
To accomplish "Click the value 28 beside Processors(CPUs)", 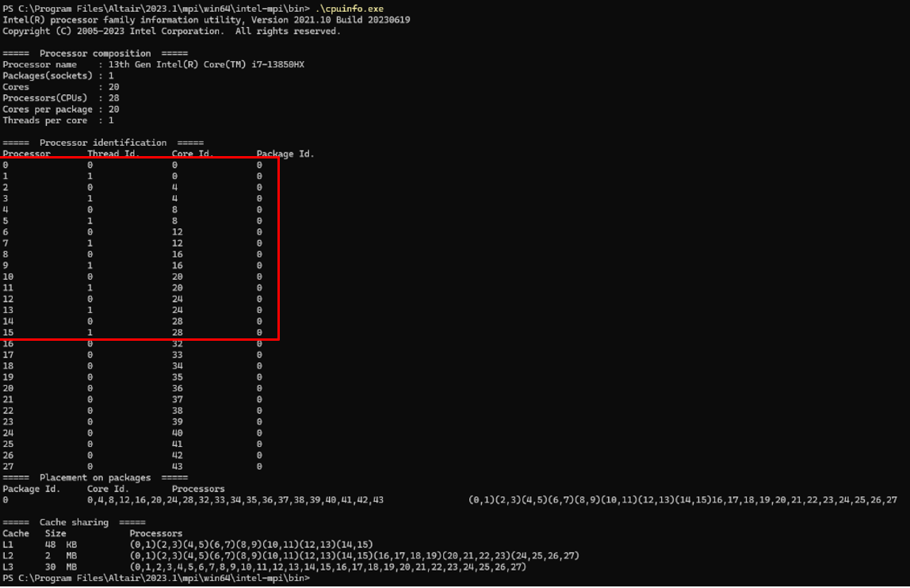I will pos(114,98).
